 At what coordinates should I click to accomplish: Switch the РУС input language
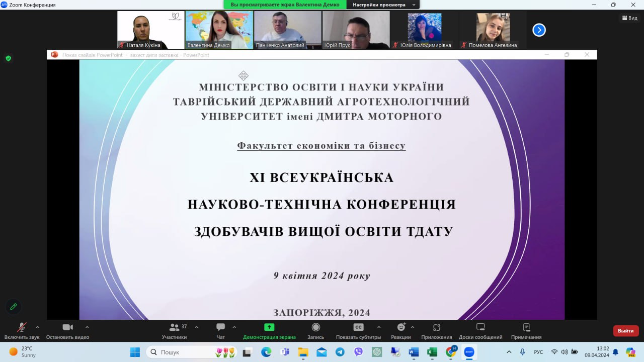tap(538, 352)
